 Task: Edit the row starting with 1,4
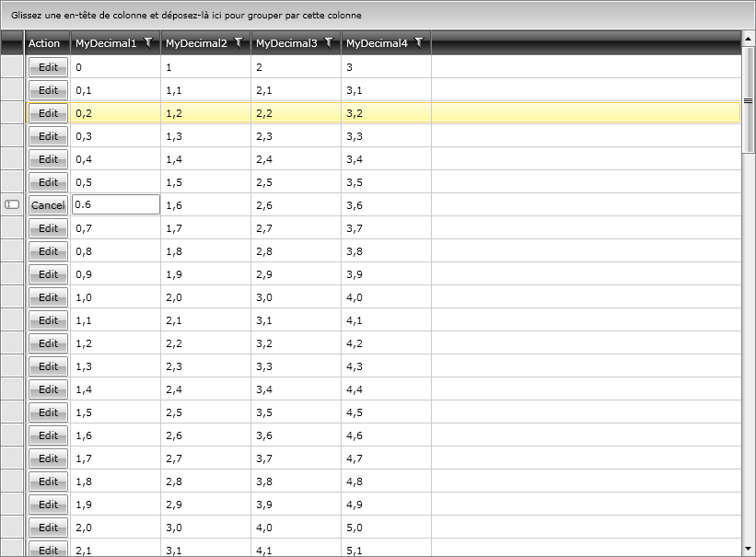click(48, 389)
